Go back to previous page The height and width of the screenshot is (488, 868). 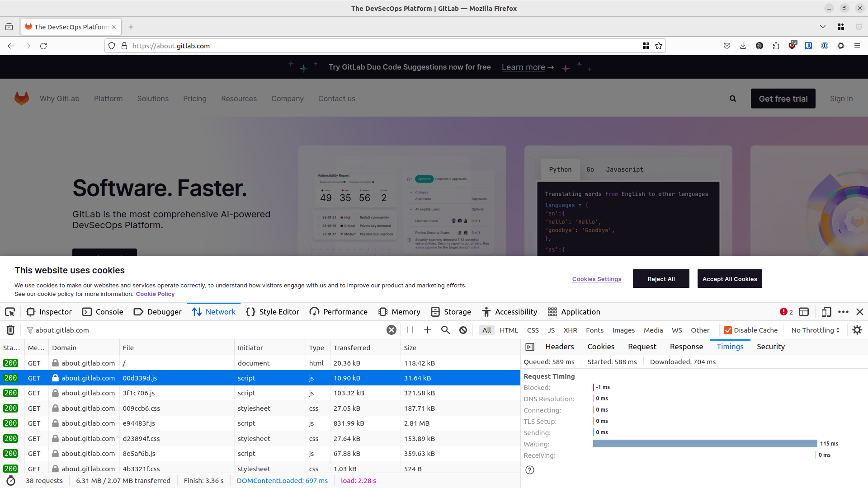11,46
